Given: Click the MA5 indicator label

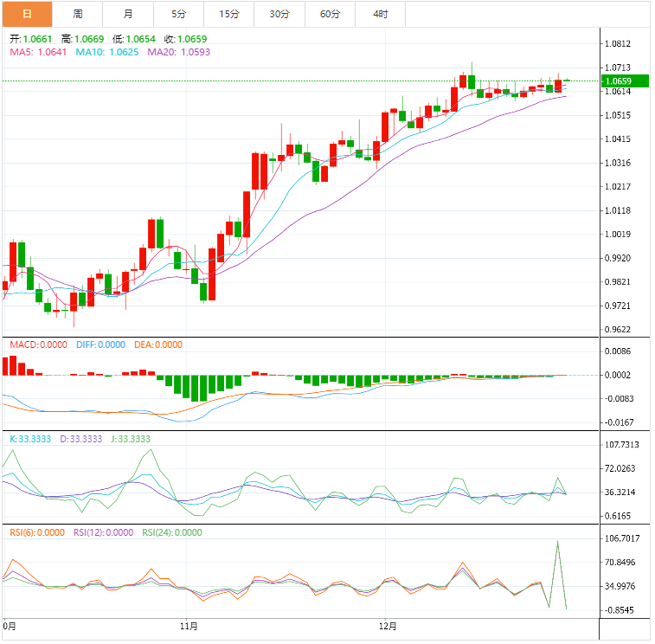Looking at the screenshot, I should pyautogui.click(x=38, y=52).
